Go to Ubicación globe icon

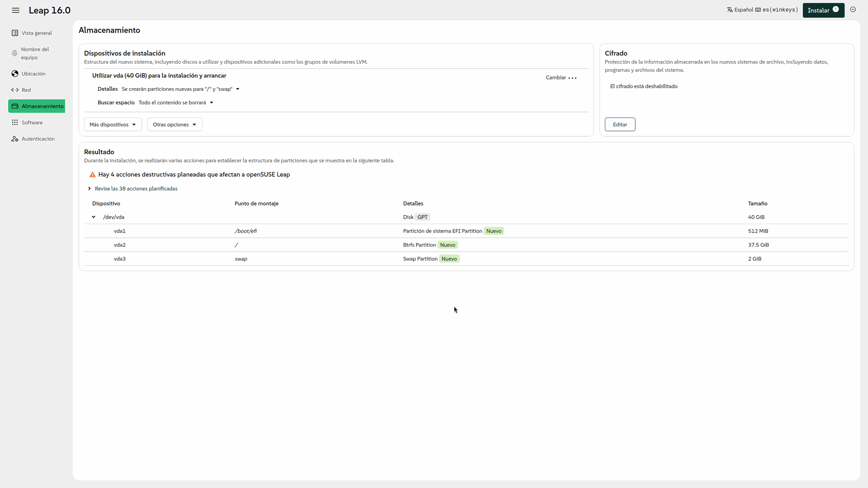pos(15,74)
